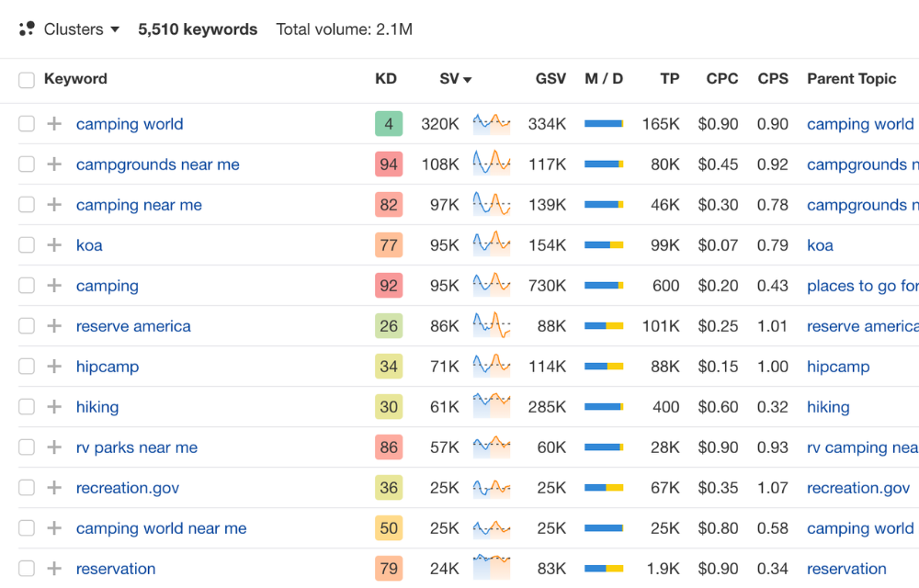Open the trend sparkline for rv parks near me
The image size is (919, 588).
pyautogui.click(x=492, y=447)
